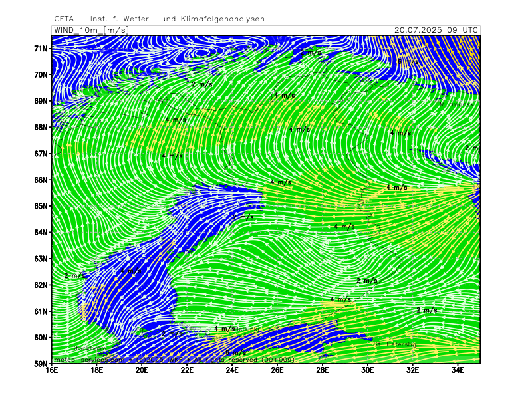Screen dimensions: 532x399
Task: Click the 30E longitude label
Action: (x=368, y=370)
